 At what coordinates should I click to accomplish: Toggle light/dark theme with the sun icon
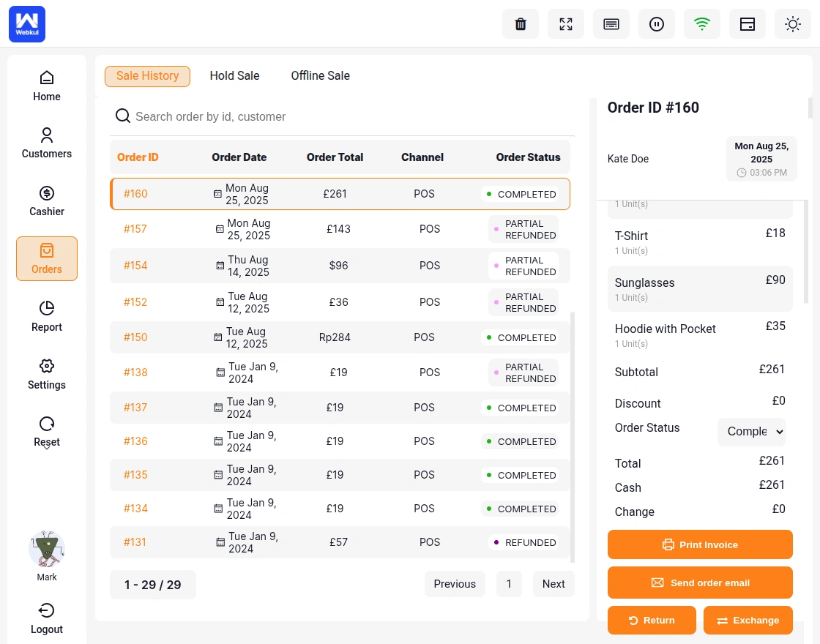pos(793,24)
